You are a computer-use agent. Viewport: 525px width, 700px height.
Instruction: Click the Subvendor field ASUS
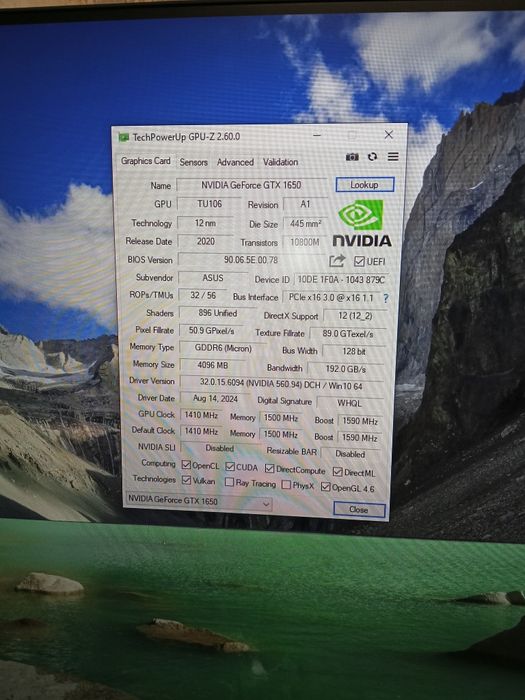pos(213,278)
